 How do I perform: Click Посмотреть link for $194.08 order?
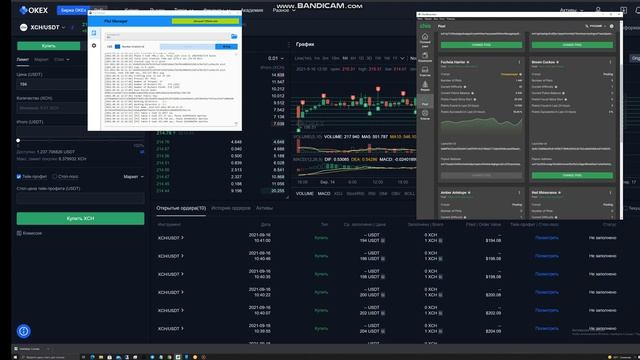tap(547, 238)
